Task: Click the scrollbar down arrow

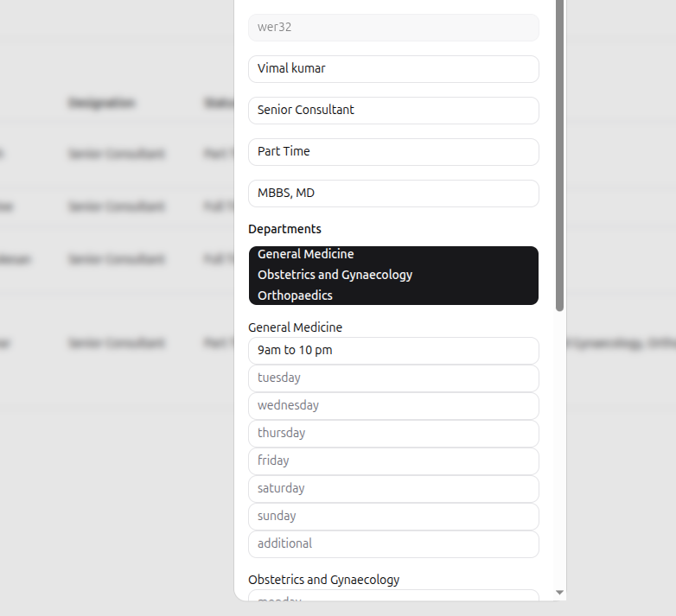Action: (560, 593)
